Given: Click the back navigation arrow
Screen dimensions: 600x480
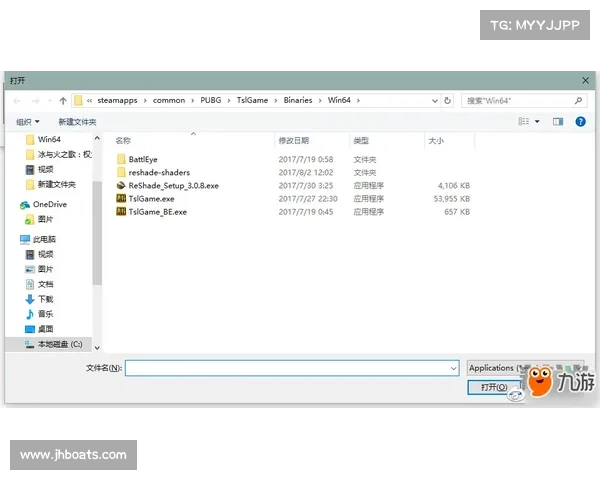Looking at the screenshot, I should pos(17,101).
